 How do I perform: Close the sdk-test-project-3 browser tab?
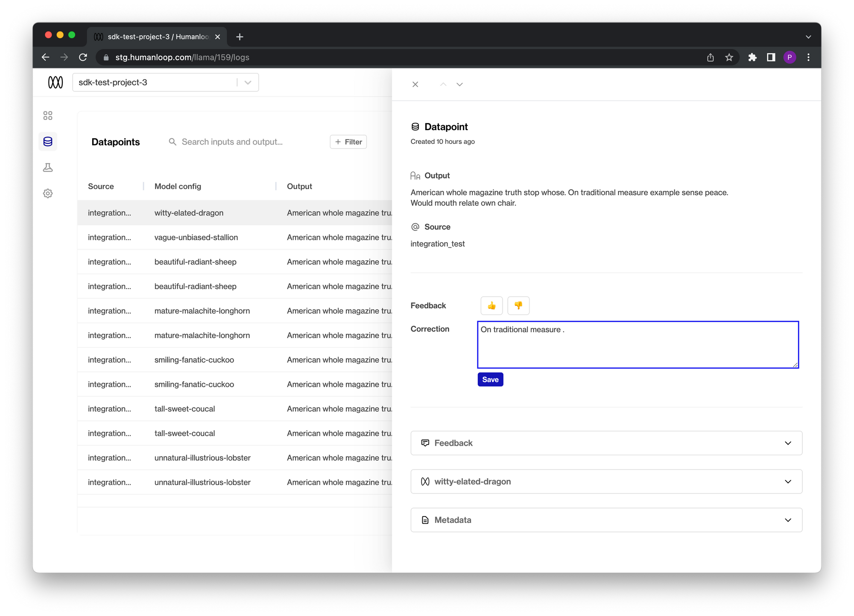pyautogui.click(x=217, y=37)
